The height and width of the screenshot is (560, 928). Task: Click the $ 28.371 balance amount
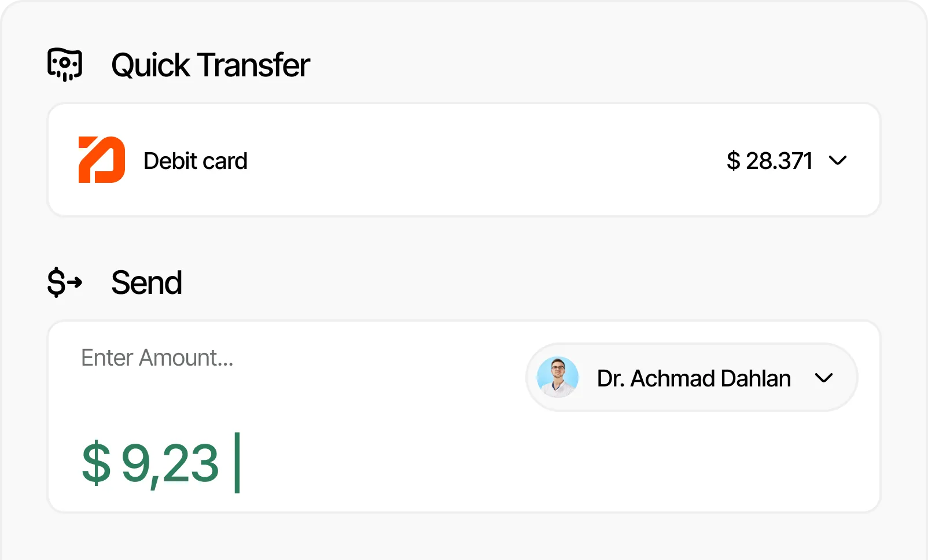coord(769,161)
